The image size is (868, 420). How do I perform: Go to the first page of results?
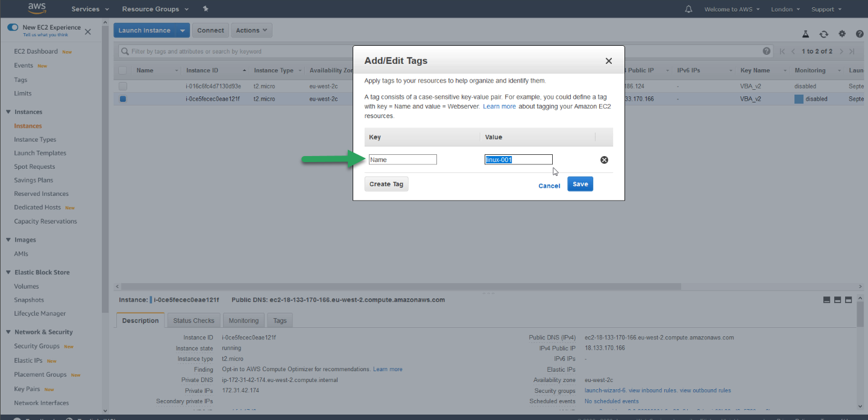[x=782, y=52]
